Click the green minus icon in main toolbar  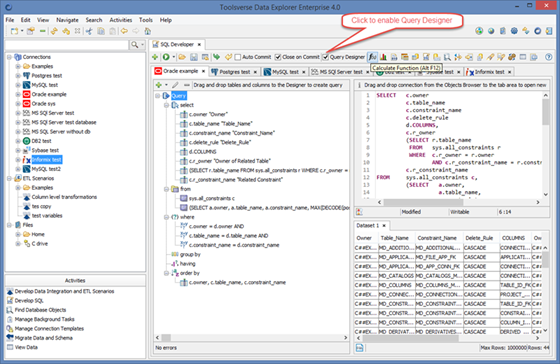click(42, 31)
